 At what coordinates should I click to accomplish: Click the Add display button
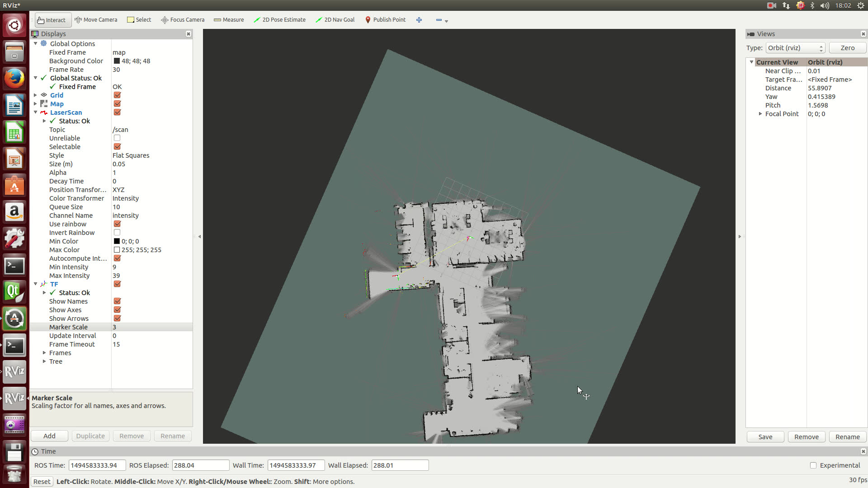tap(49, 436)
